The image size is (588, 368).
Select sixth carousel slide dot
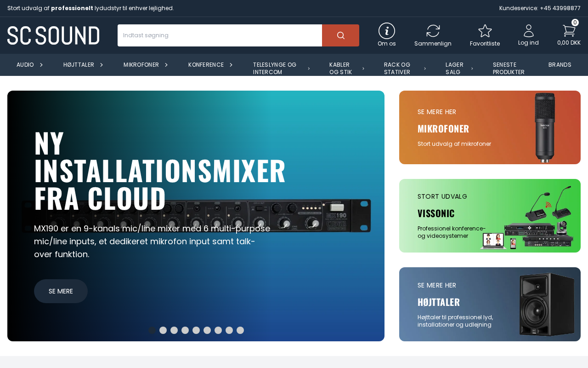pyautogui.click(x=207, y=330)
